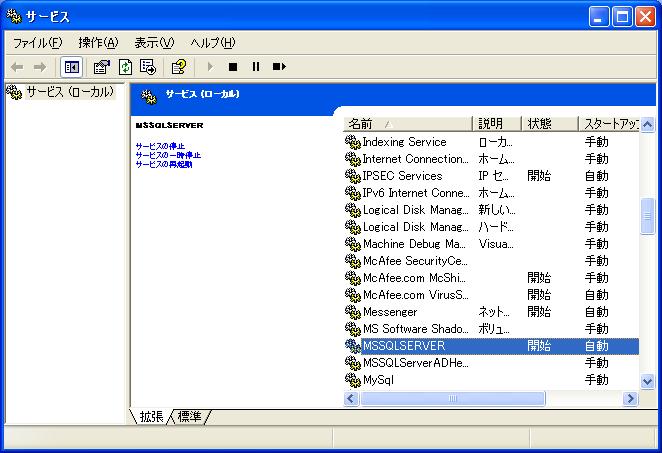Click the MSSQLServerADHe... gear icon
This screenshot has width=662, height=453.
353,363
